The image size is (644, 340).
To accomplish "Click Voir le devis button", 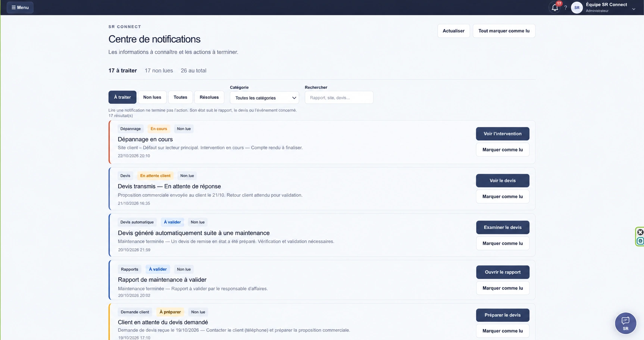I will (503, 181).
